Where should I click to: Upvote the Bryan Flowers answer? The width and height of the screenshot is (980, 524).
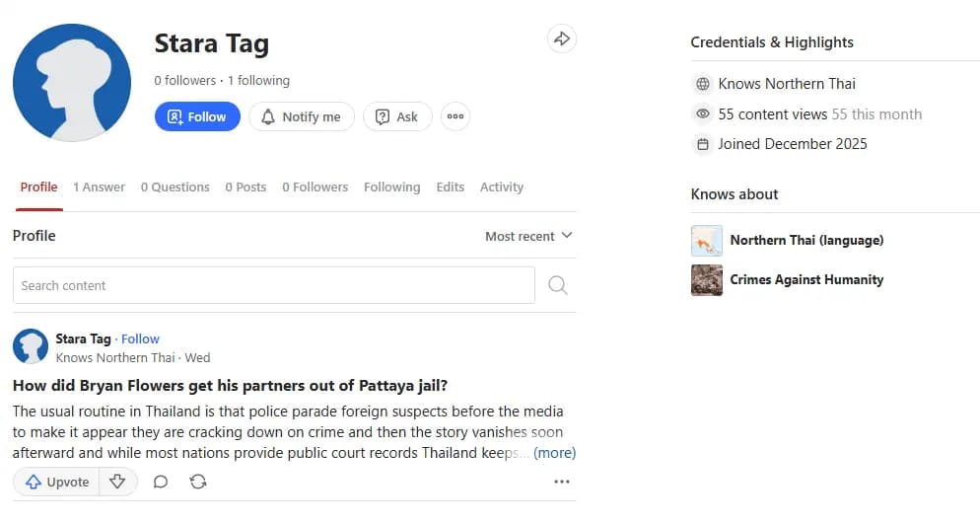pos(56,482)
